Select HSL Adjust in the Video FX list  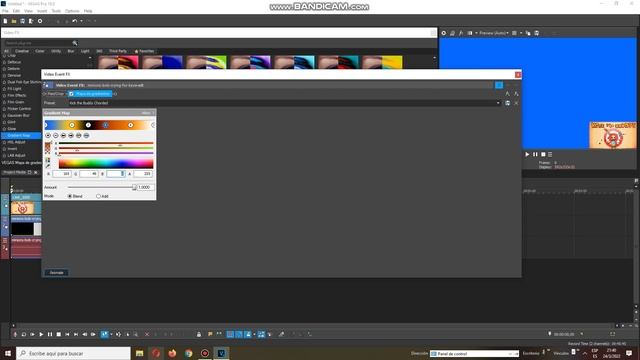[x=16, y=142]
